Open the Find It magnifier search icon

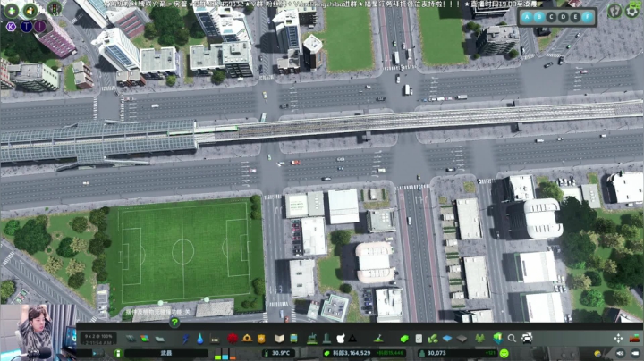click(x=512, y=339)
